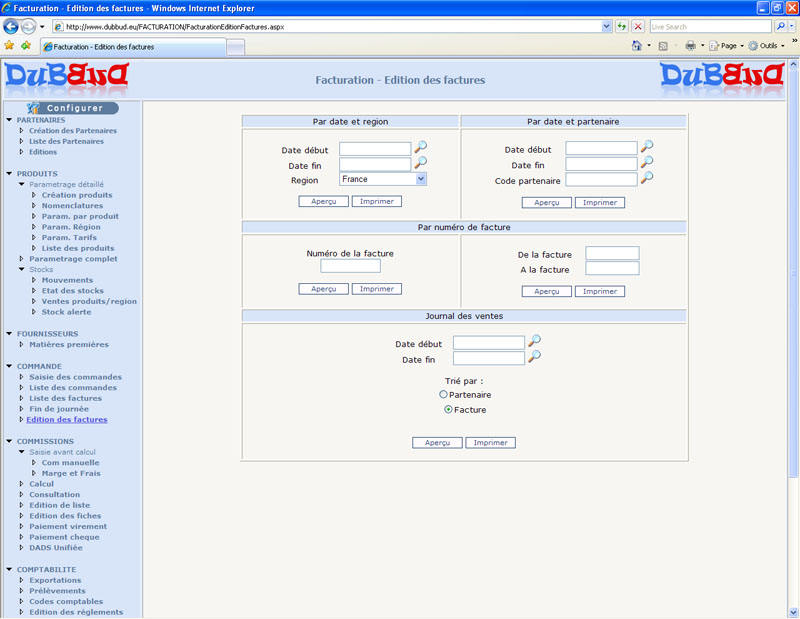
Task: Click the browser Back arrow button
Action: 12,26
